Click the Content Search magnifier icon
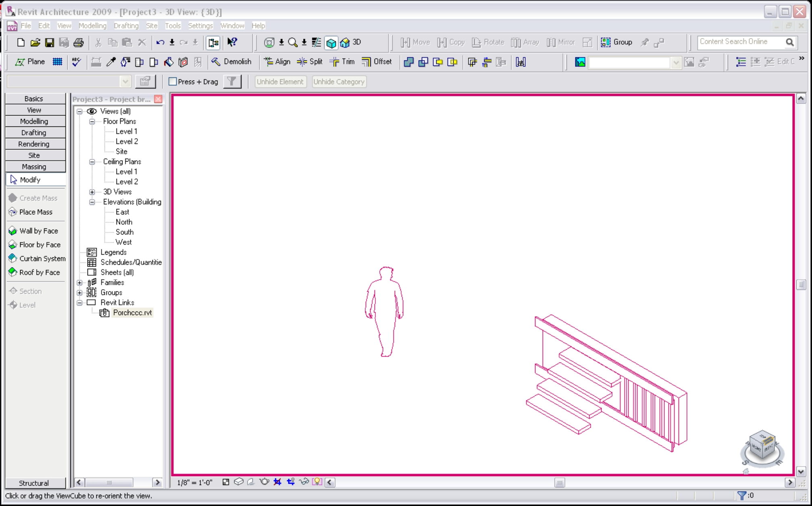Image resolution: width=812 pixels, height=506 pixels. pos(789,42)
